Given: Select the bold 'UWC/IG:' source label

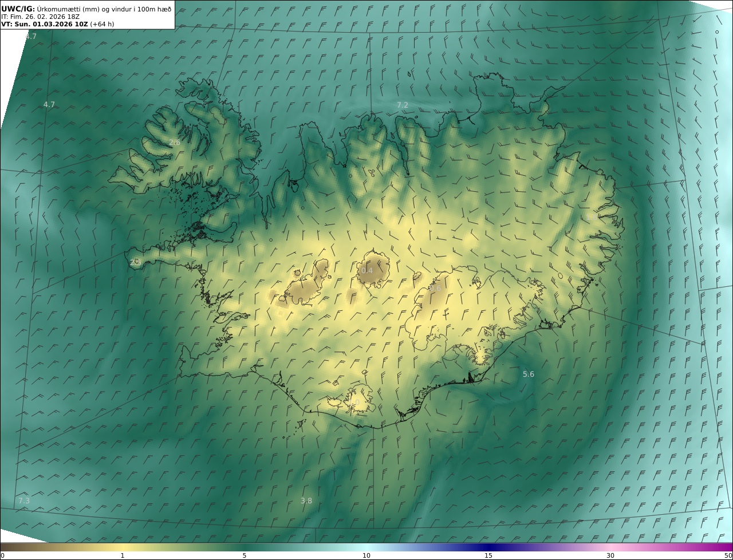Looking at the screenshot, I should [x=18, y=9].
